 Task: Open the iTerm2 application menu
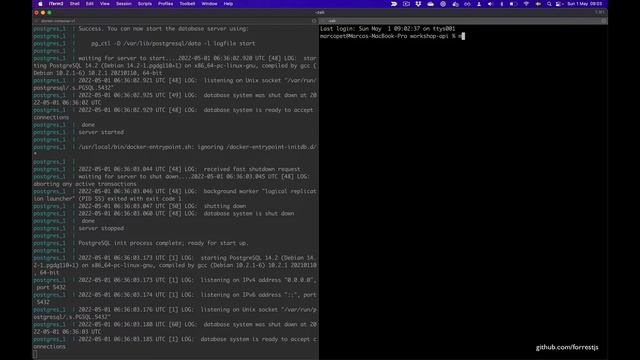(56, 4)
